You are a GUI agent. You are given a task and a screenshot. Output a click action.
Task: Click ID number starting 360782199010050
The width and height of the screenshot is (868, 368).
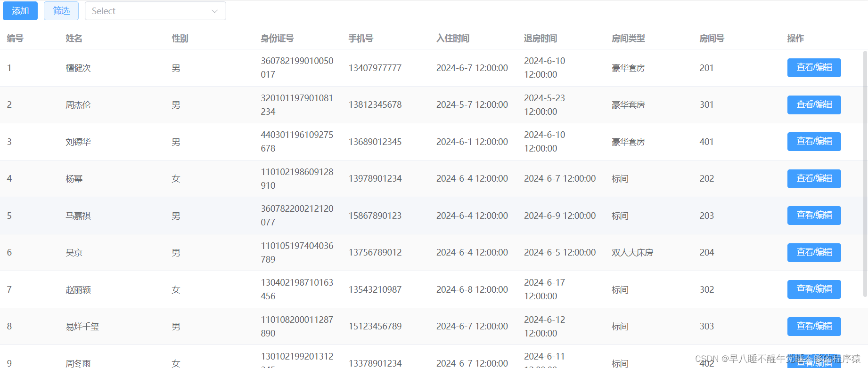[x=297, y=68]
